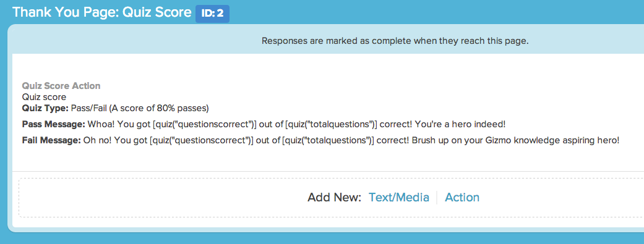Screen dimensions: 644x244
Task: Add a new Action to the page
Action: point(462,197)
